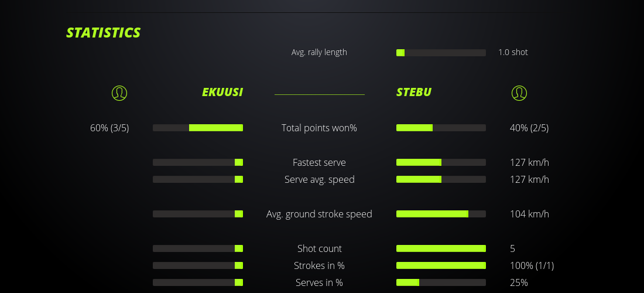Click STEBU's Shot count bar
644x293 pixels.
[x=441, y=248]
